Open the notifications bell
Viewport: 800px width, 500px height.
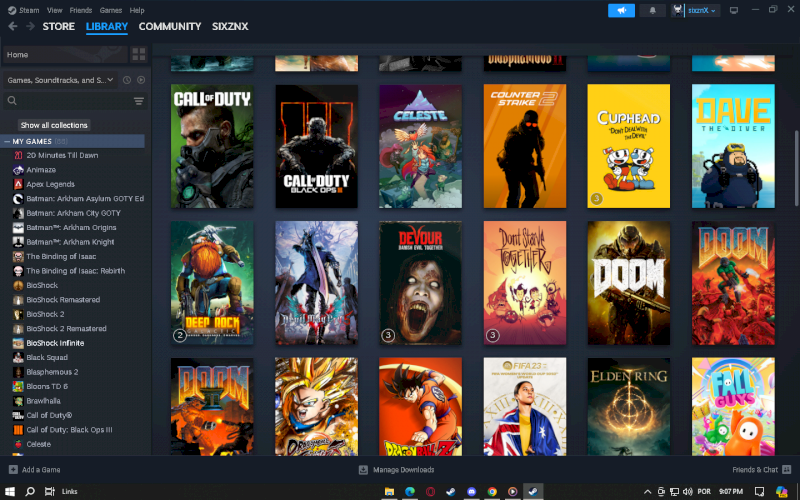652,10
